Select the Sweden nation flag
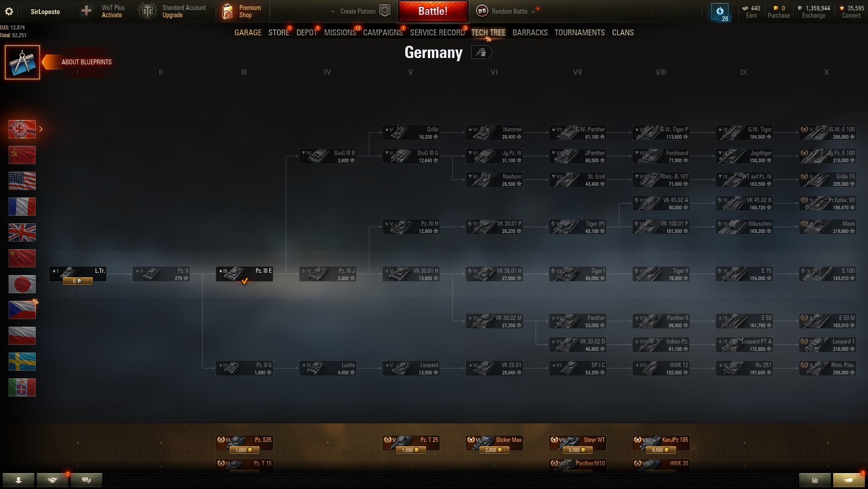This screenshot has width=868, height=489. point(22,362)
